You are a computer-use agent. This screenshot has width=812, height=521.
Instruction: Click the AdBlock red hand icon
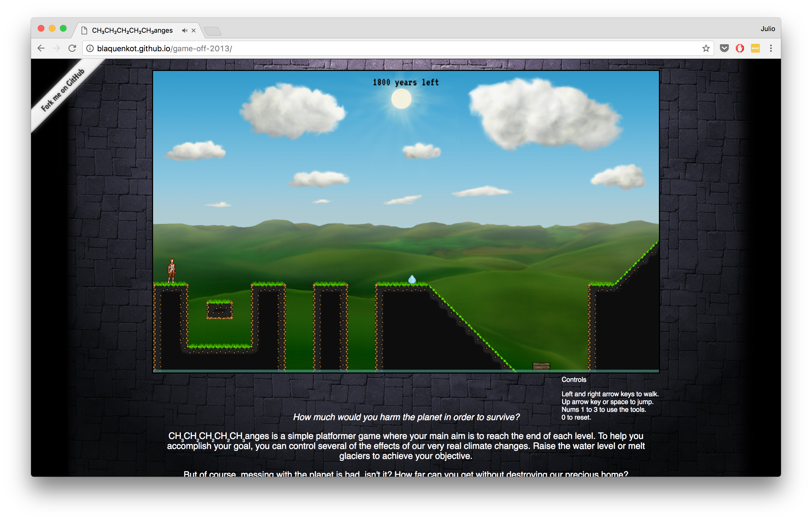(740, 48)
